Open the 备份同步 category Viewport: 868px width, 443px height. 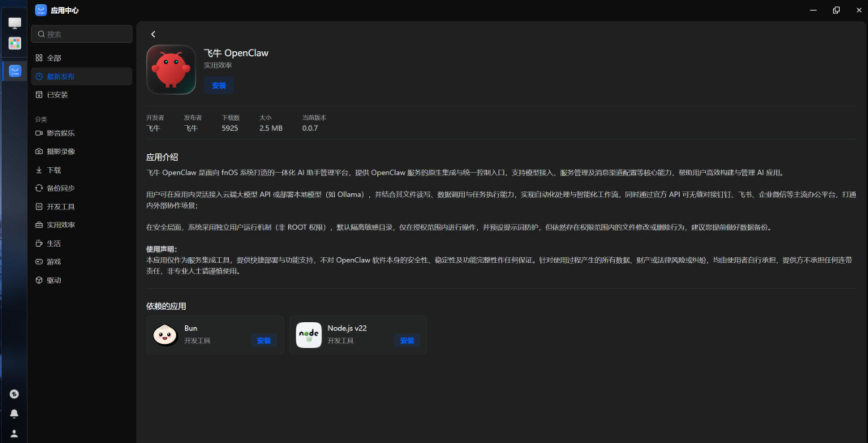point(82,188)
